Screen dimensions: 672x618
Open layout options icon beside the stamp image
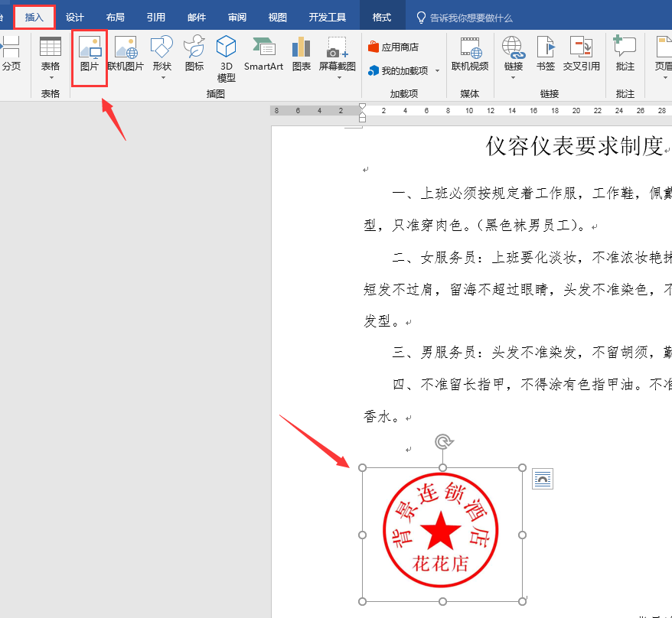click(x=543, y=479)
